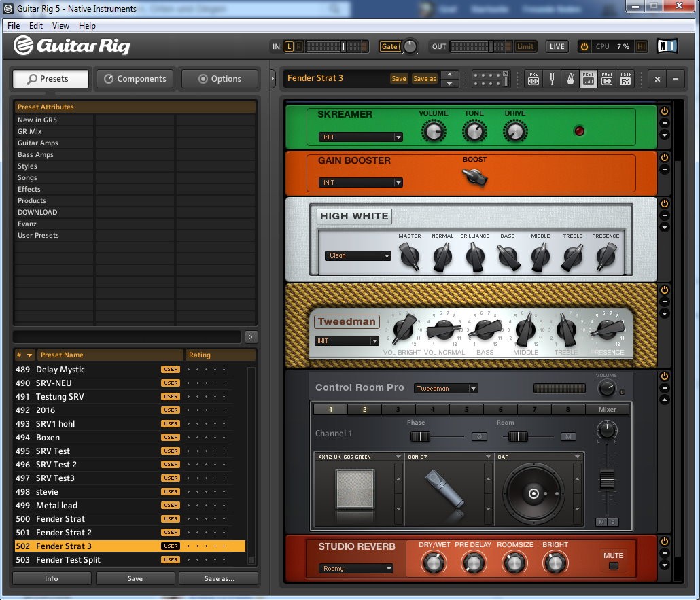Screen dimensions: 700x600
Task: Minimize the Gain Booster component
Action: tap(664, 169)
